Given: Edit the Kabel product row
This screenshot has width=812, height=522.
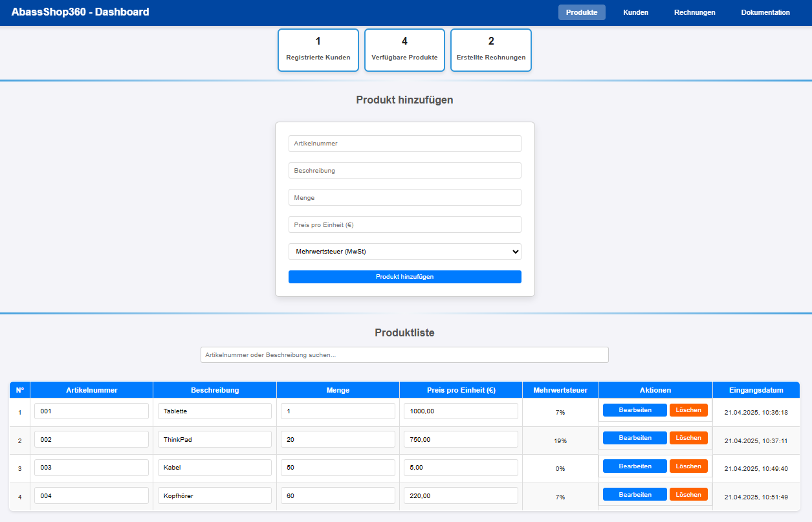Looking at the screenshot, I should click(634, 466).
